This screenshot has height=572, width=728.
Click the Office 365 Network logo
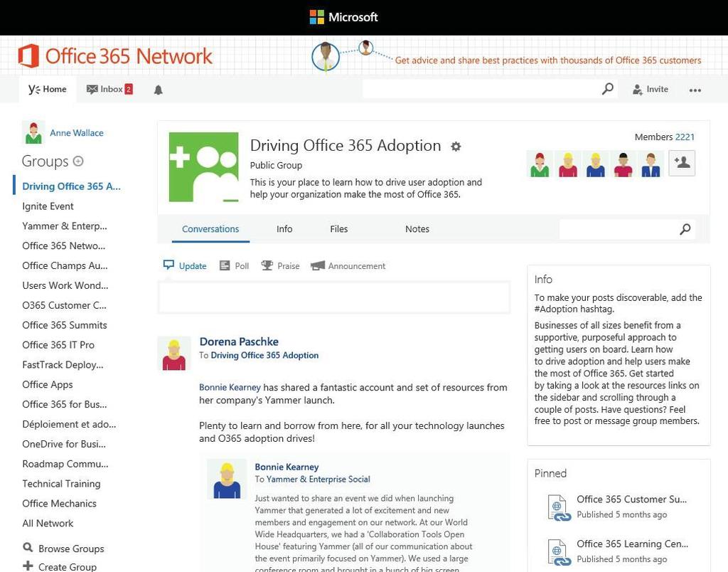point(115,56)
